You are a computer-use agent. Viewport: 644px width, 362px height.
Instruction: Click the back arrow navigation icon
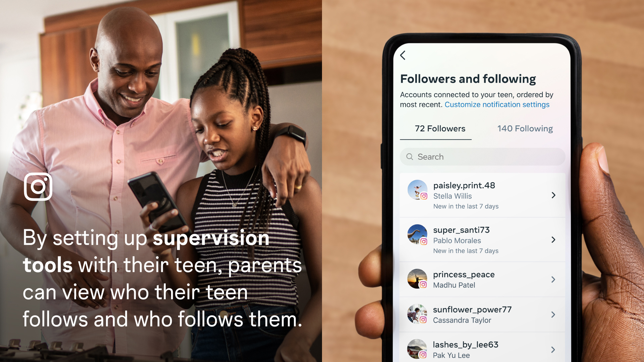point(404,56)
